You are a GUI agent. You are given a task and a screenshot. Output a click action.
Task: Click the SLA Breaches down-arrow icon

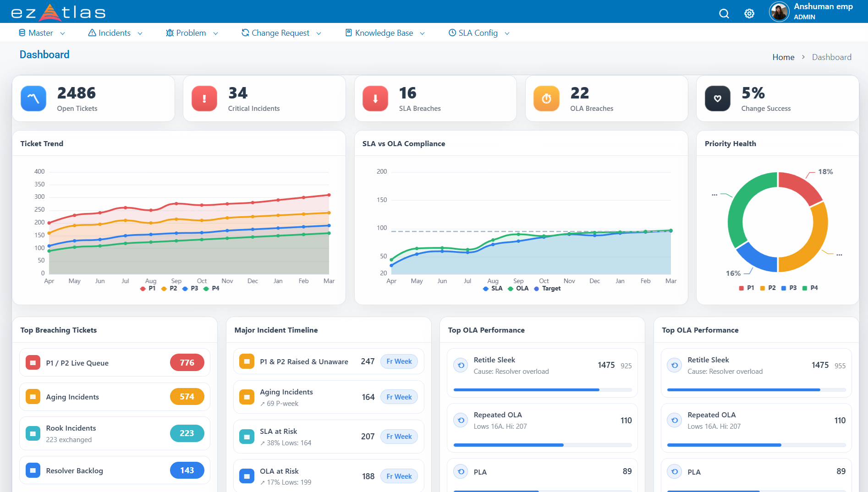375,98
